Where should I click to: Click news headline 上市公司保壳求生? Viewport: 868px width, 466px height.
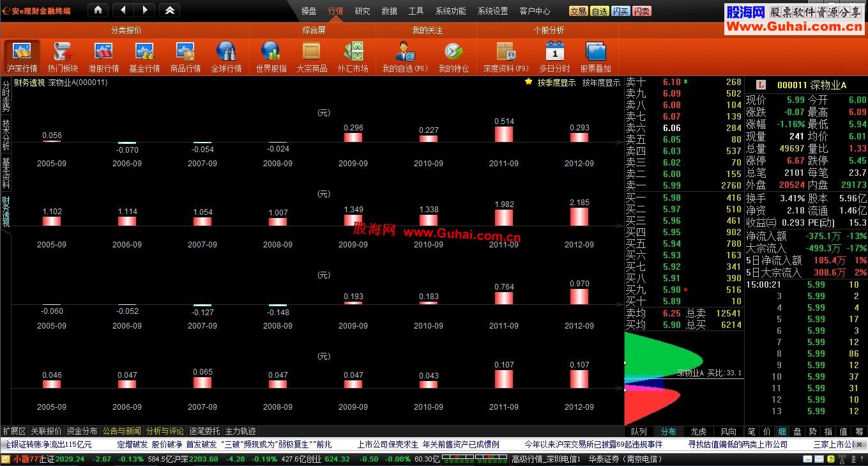[x=388, y=444]
